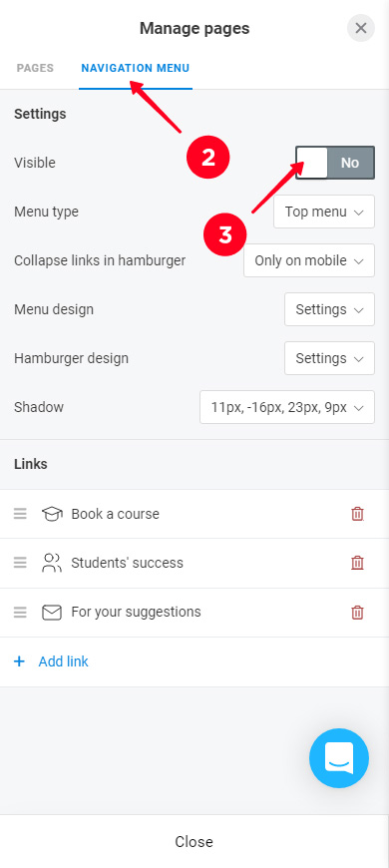This screenshot has width=389, height=868.
Task: Toggle the Visible switch to Yes
Action: point(335,163)
